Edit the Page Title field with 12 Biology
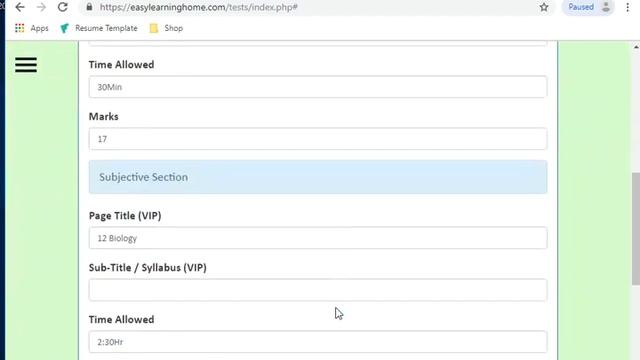 [x=318, y=238]
